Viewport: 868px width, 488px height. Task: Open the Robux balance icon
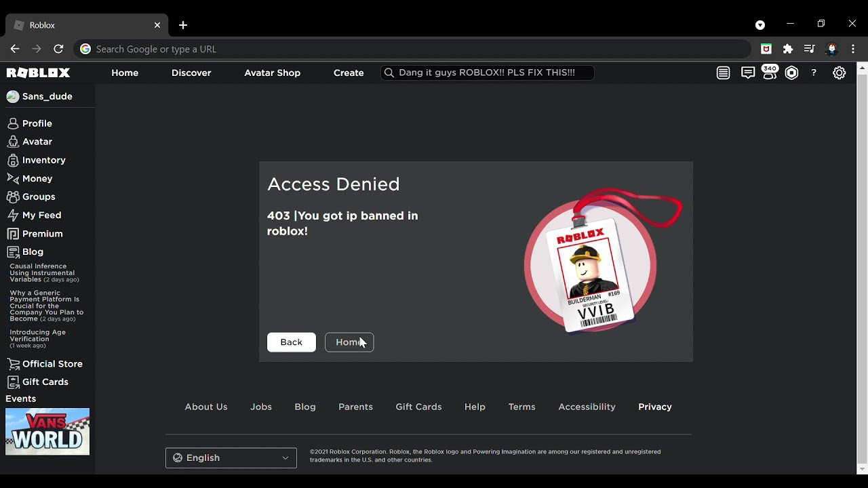click(x=792, y=73)
